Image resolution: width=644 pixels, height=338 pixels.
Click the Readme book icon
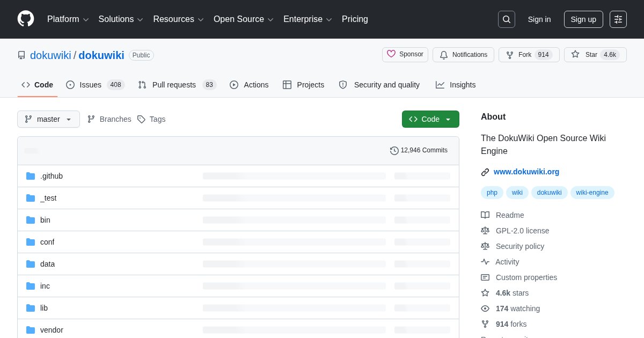coord(485,215)
